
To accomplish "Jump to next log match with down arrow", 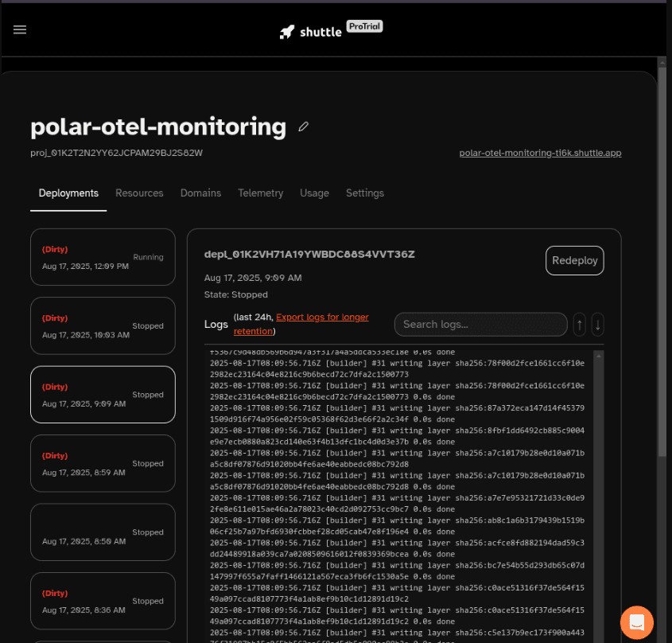I will coord(597,324).
